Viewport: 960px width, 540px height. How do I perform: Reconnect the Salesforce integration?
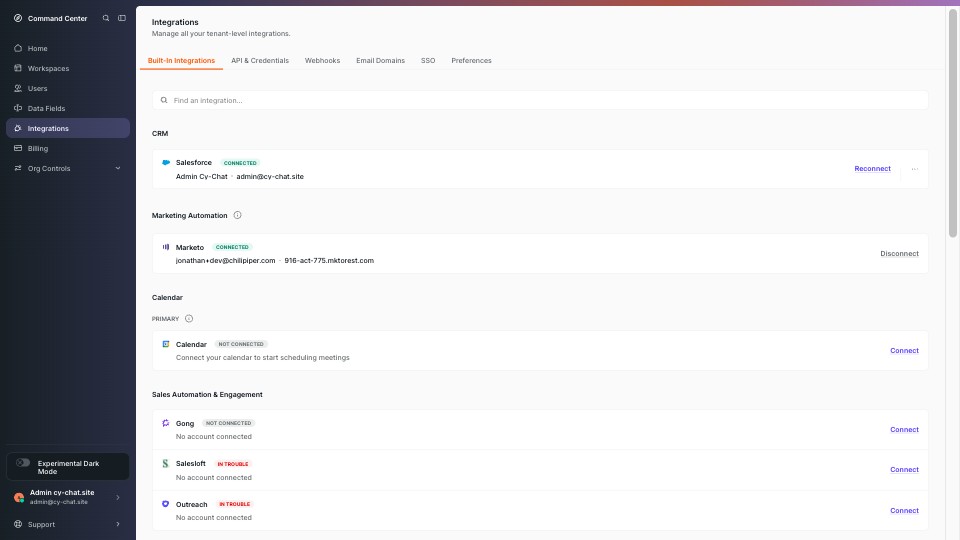(872, 169)
